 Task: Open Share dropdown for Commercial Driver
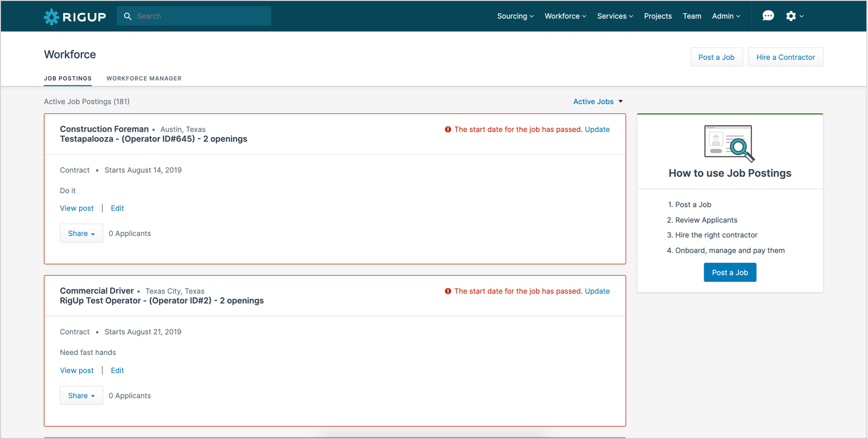click(81, 395)
